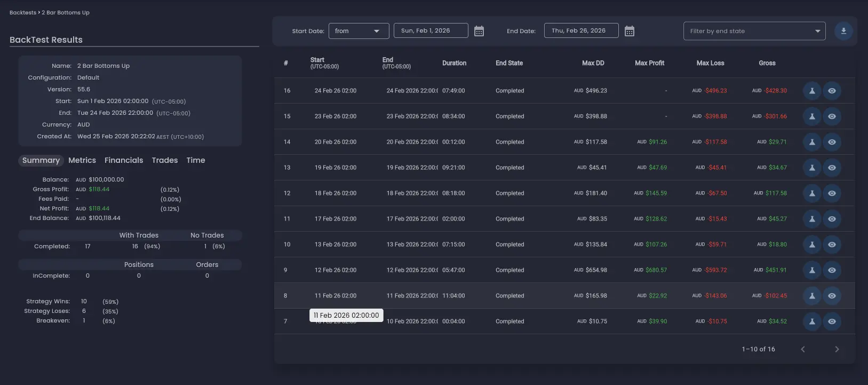Open analysis flask icon for run 7

[812, 321]
